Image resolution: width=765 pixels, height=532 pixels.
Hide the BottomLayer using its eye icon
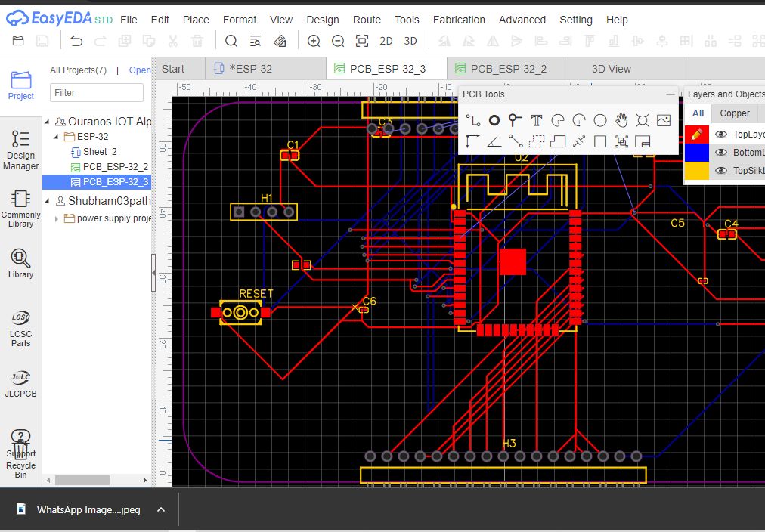pyautogui.click(x=721, y=153)
